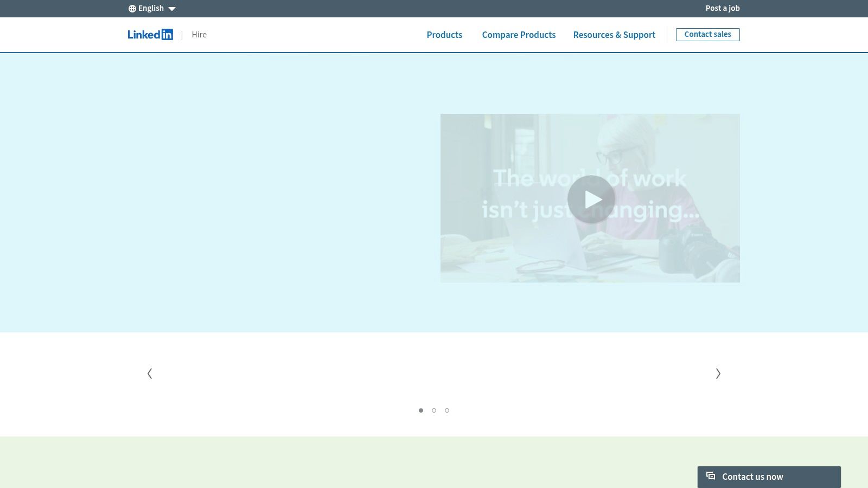Select the first carousel dot indicator
868x488 pixels.
(421, 410)
